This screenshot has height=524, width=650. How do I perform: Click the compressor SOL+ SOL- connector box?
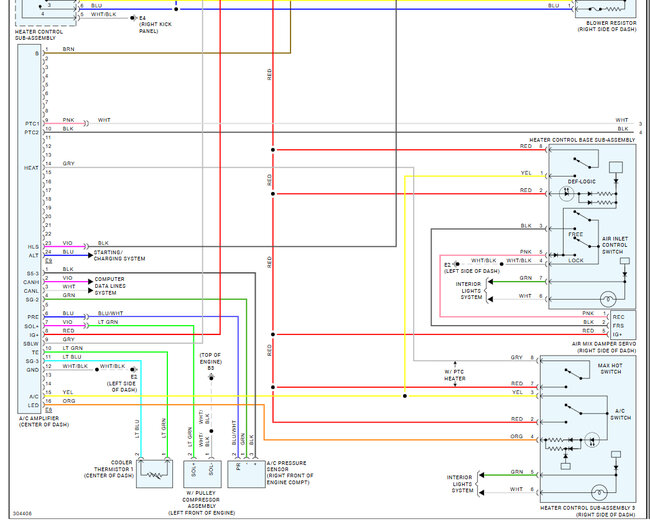point(202,474)
